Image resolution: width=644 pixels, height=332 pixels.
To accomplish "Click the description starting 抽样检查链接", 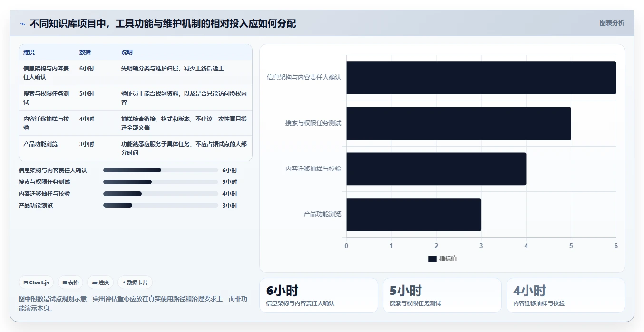I will click(x=184, y=123).
